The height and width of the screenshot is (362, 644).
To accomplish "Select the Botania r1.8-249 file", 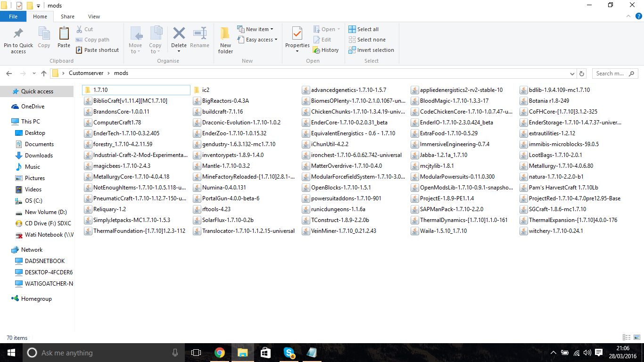I will (x=545, y=101).
